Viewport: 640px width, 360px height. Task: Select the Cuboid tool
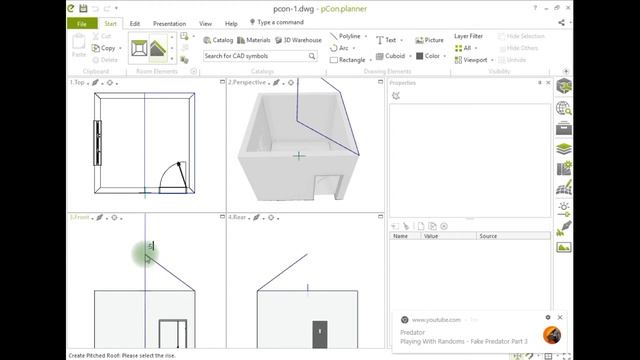point(390,56)
